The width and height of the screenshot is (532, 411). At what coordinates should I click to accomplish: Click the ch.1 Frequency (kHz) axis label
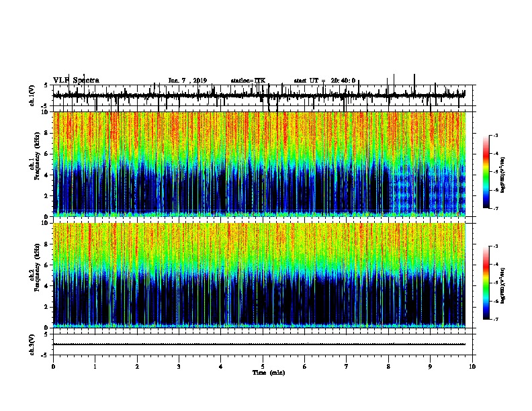pyautogui.click(x=34, y=154)
